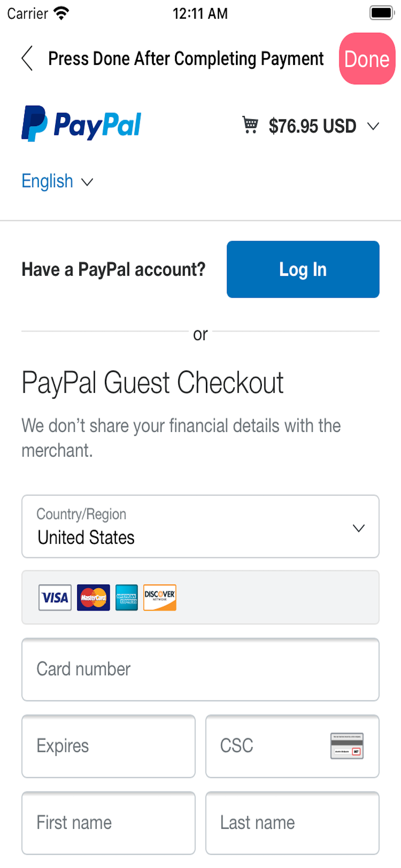Viewport: 401px width, 868px height.
Task: Open the Country/Region dropdown chevron
Action: coord(358,528)
